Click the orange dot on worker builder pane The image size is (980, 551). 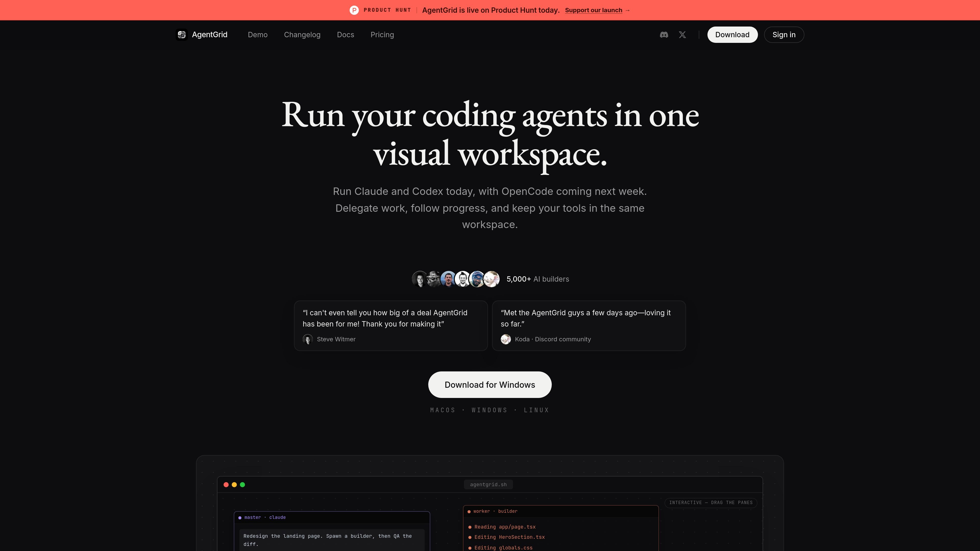pyautogui.click(x=469, y=511)
